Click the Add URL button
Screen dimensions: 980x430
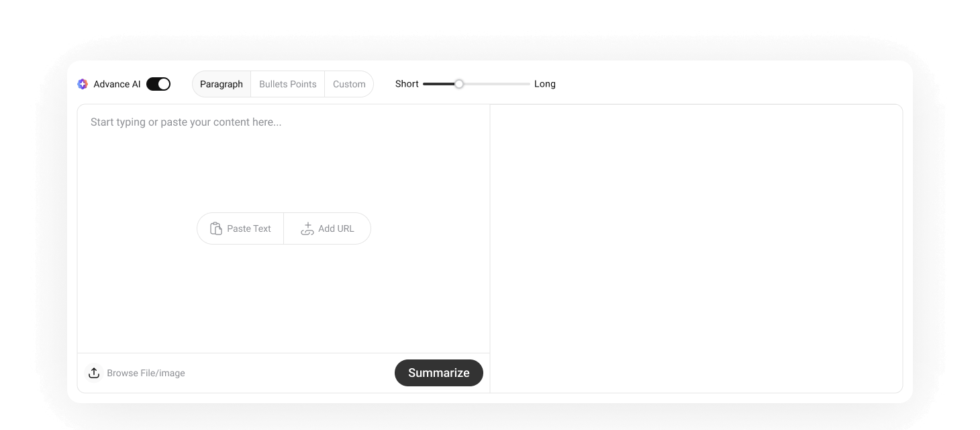[x=327, y=228]
